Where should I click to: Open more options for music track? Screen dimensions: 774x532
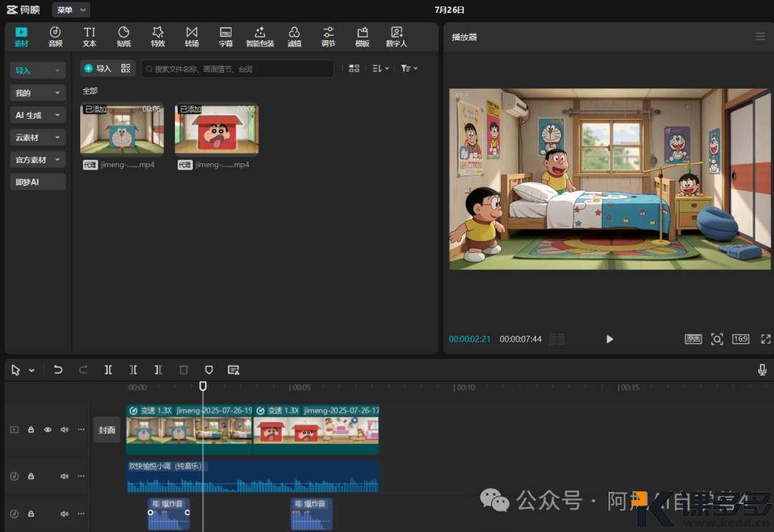[x=81, y=476]
